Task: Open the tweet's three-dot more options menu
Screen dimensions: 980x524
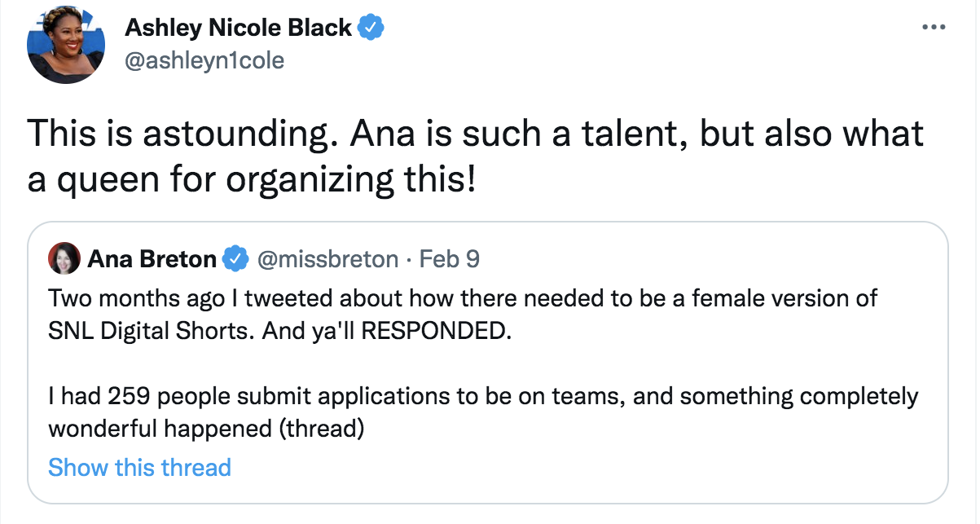Action: click(x=932, y=27)
